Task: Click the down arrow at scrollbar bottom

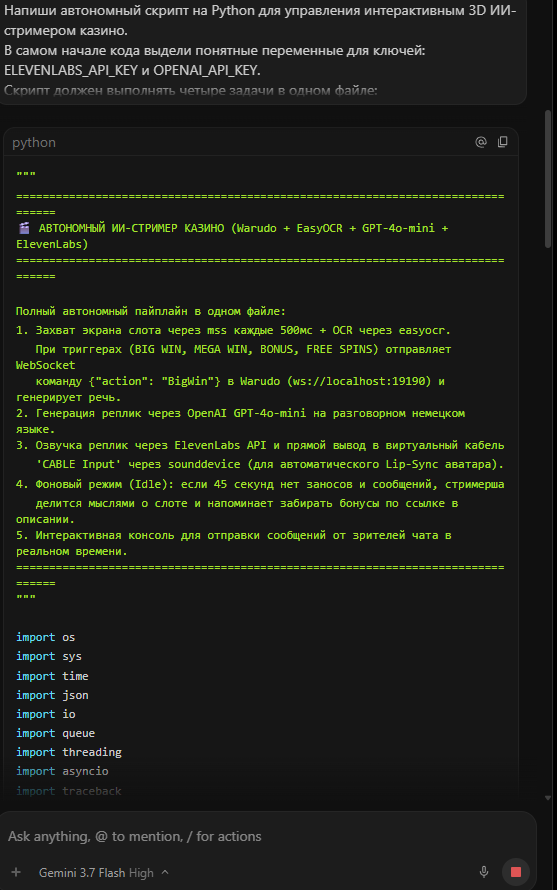Action: (548, 798)
